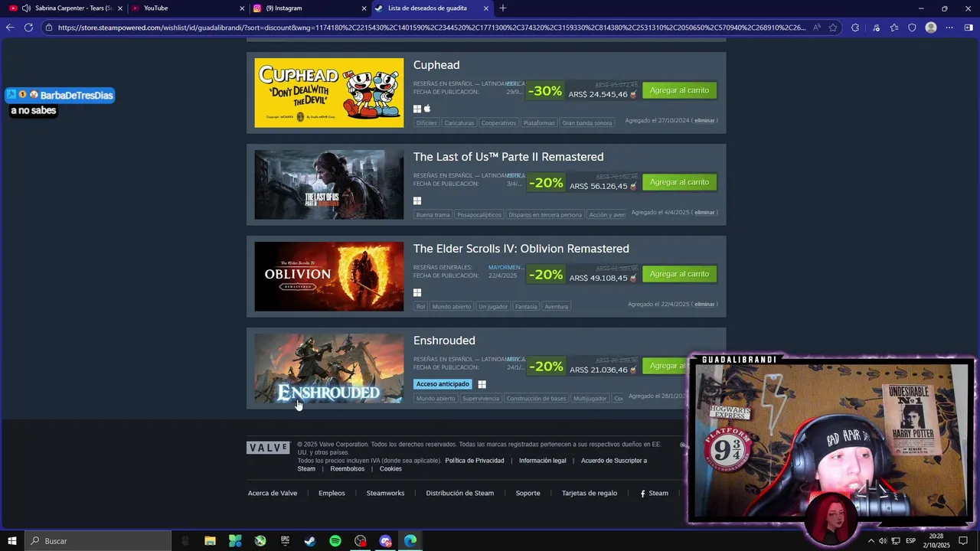Open Steam from the taskbar
Image resolution: width=980 pixels, height=551 pixels.
[310, 541]
